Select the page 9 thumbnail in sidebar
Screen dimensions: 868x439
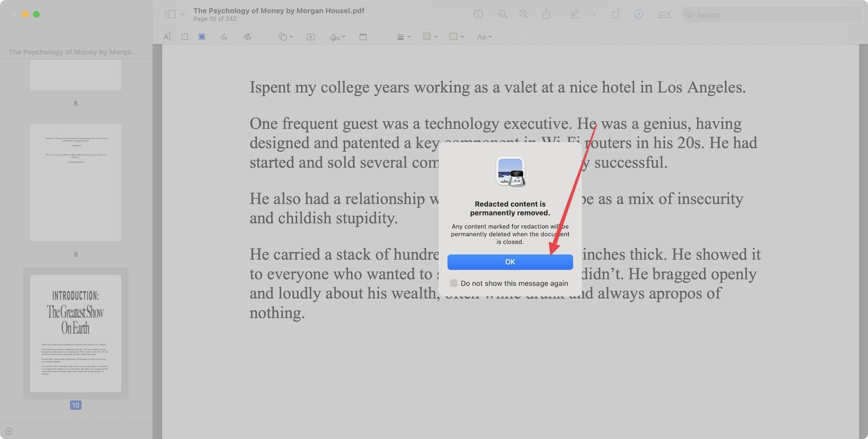point(76,182)
